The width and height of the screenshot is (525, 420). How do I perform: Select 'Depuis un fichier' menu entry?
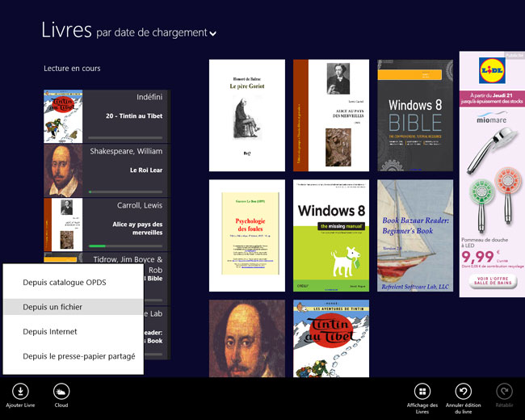click(x=73, y=307)
